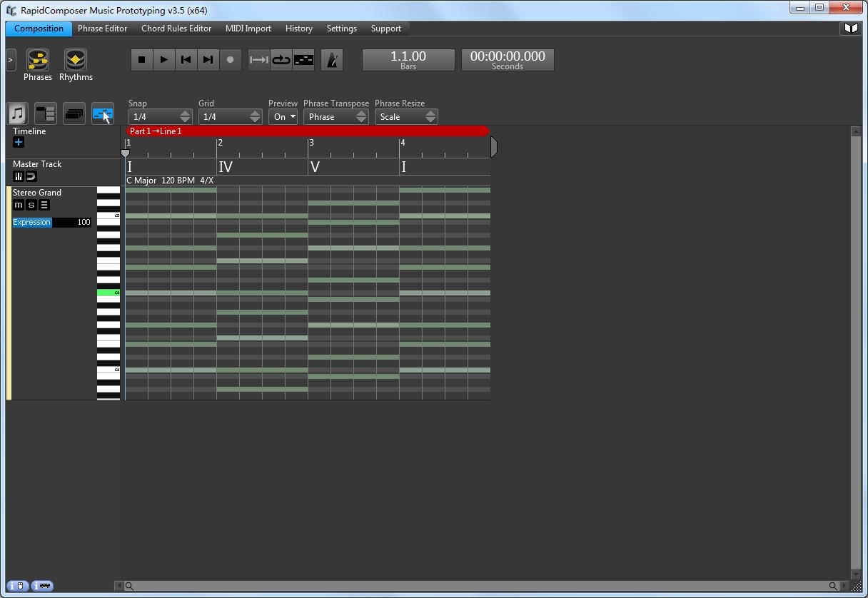Image resolution: width=868 pixels, height=598 pixels.
Task: Click the piano keyboard icon under Master Track
Action: [x=19, y=176]
